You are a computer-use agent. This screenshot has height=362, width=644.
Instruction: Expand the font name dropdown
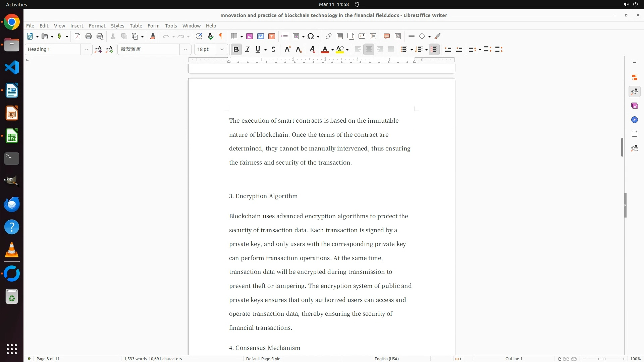pos(185,49)
